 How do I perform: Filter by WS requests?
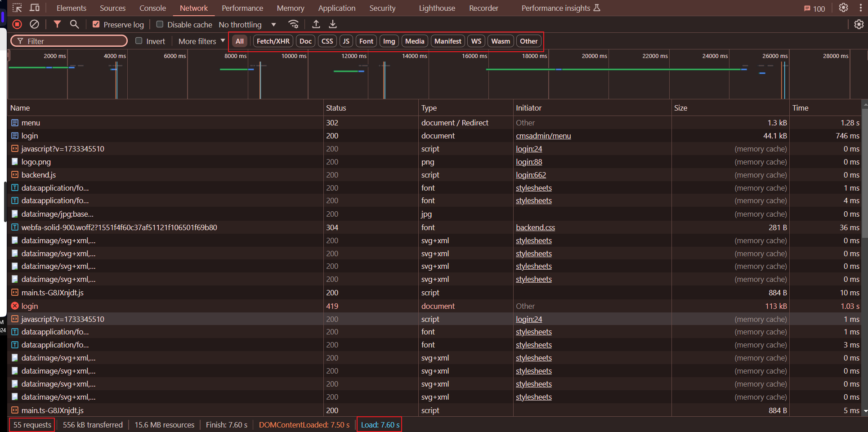[x=476, y=41]
